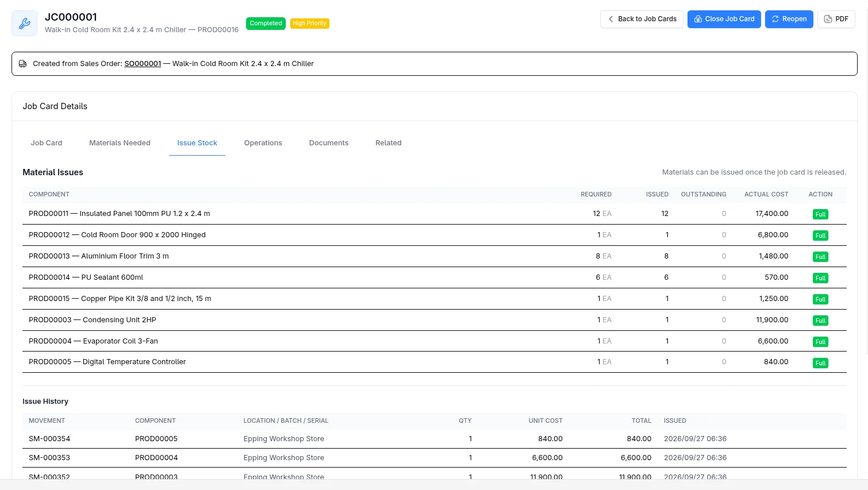868x490 pixels.
Task: Select PROD00012 — Cold Room Door 900 x 2000 Hinged
Action: (x=117, y=235)
